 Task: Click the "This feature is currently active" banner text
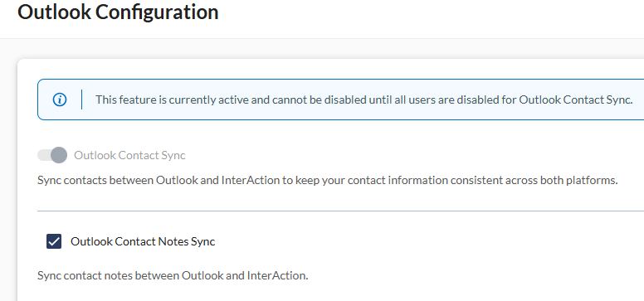363,100
